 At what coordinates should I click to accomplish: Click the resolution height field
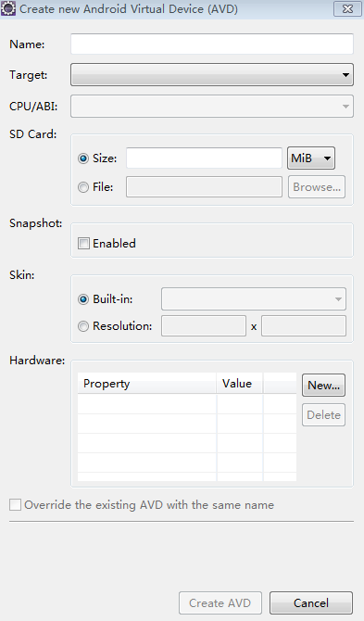pyautogui.click(x=304, y=326)
